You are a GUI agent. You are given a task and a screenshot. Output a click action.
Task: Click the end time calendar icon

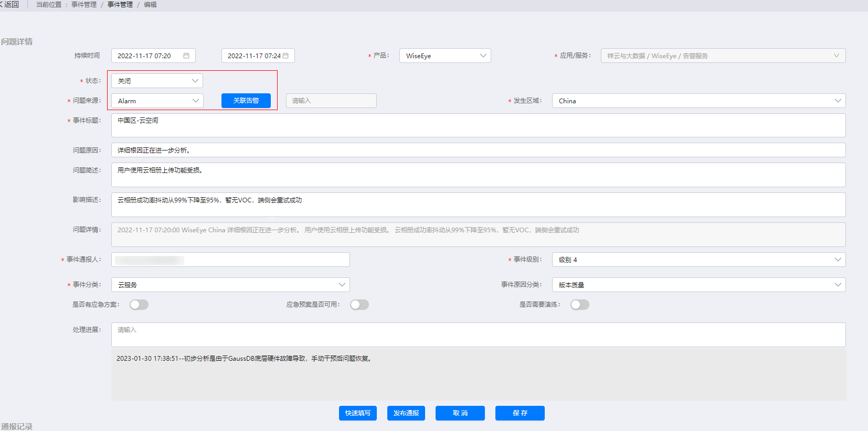tap(285, 56)
